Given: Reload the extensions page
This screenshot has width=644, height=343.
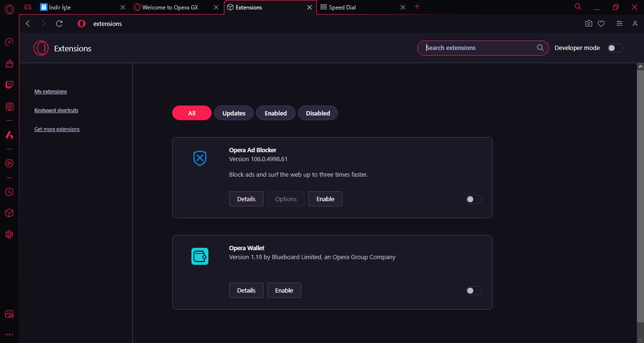Looking at the screenshot, I should tap(59, 24).
